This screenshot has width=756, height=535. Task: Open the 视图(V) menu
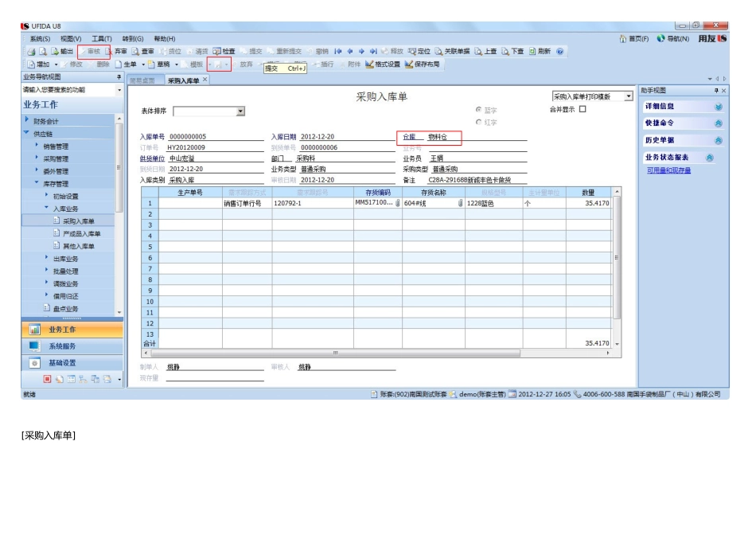71,38
